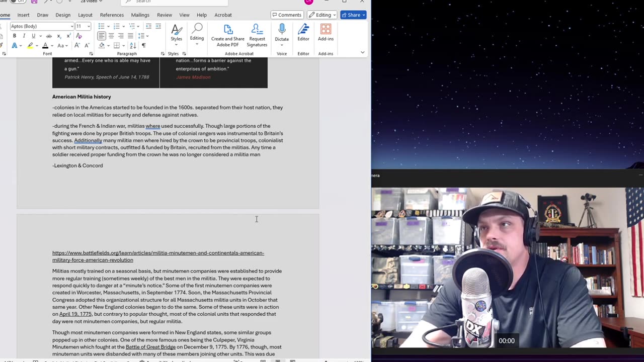Follow the Battle of Great Bridge link
644x362 pixels.
click(x=150, y=347)
